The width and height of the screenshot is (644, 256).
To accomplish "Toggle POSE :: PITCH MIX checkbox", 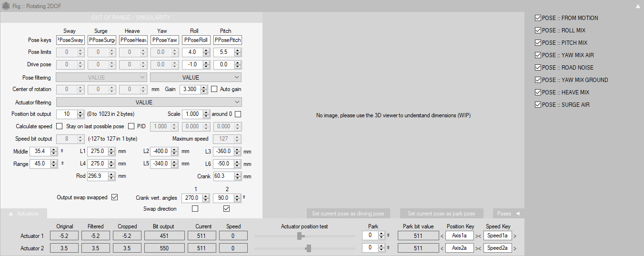I will (538, 43).
